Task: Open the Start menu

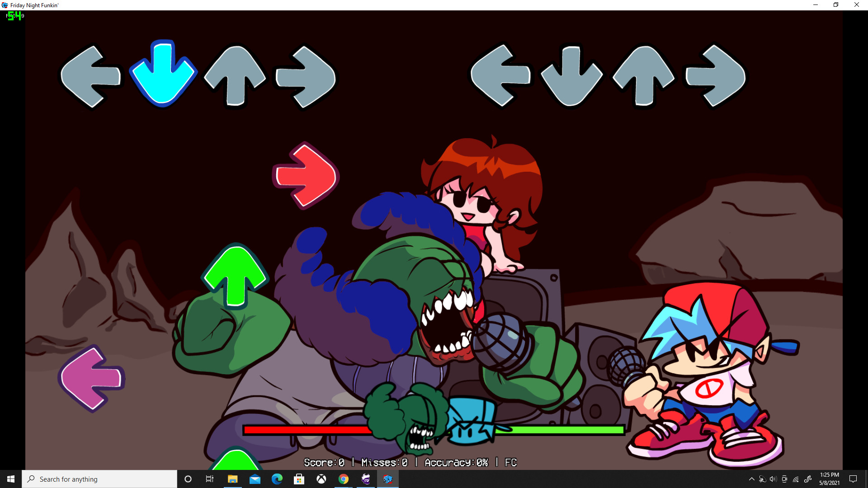Action: coord(10,479)
